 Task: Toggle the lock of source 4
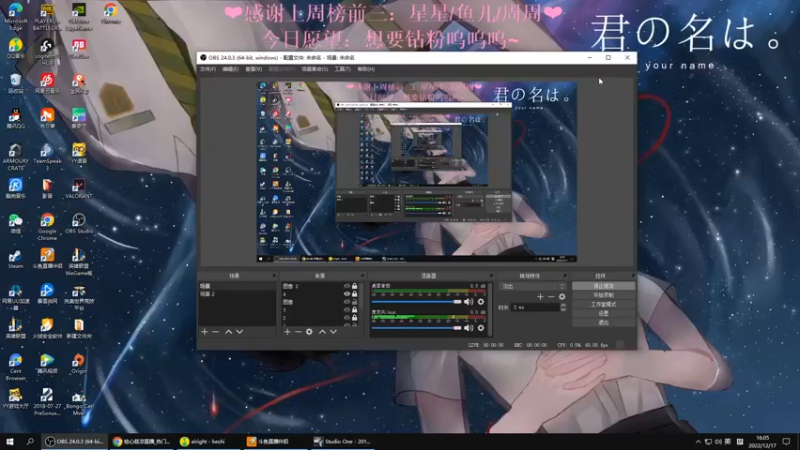point(355,294)
